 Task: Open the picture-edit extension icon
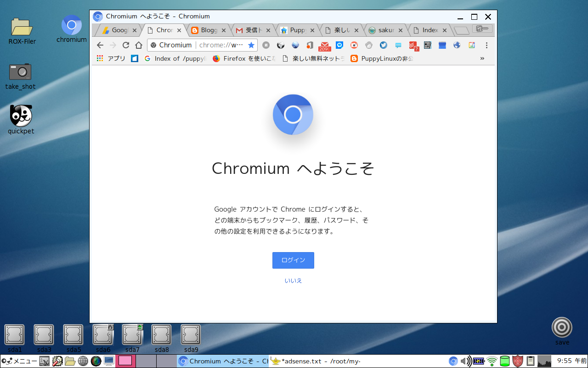pyautogui.click(x=471, y=45)
